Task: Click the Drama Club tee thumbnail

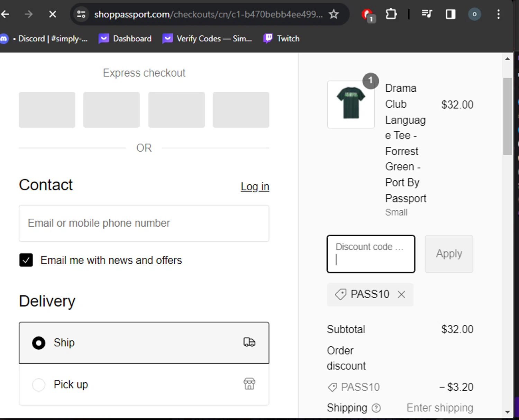Action: click(351, 104)
